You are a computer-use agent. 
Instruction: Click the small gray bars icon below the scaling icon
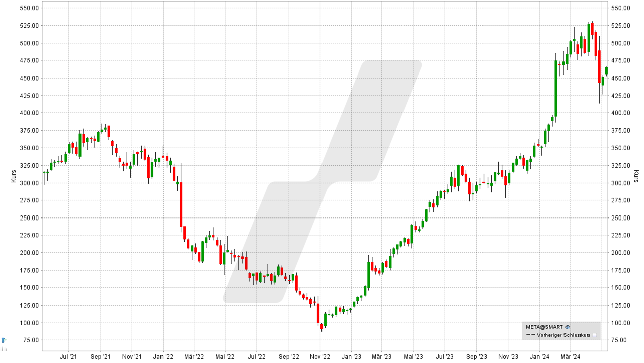tap(4, 349)
